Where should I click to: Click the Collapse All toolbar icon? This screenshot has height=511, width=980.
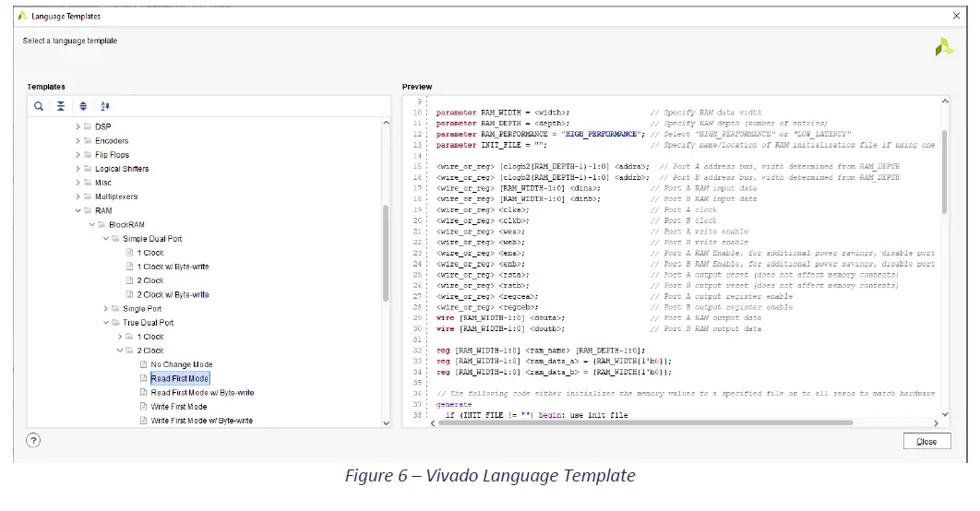[x=61, y=106]
